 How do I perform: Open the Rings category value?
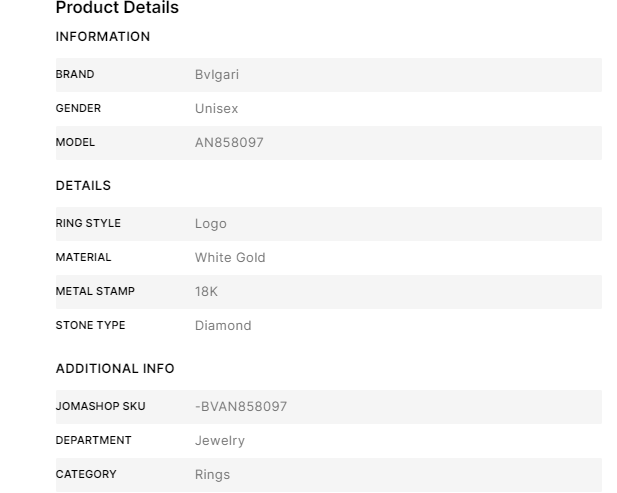[x=212, y=475]
